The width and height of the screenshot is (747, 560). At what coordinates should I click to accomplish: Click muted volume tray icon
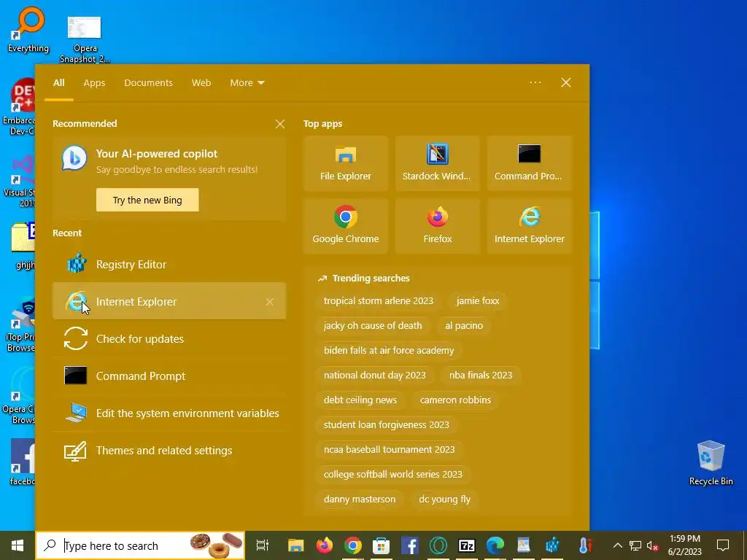coord(653,545)
